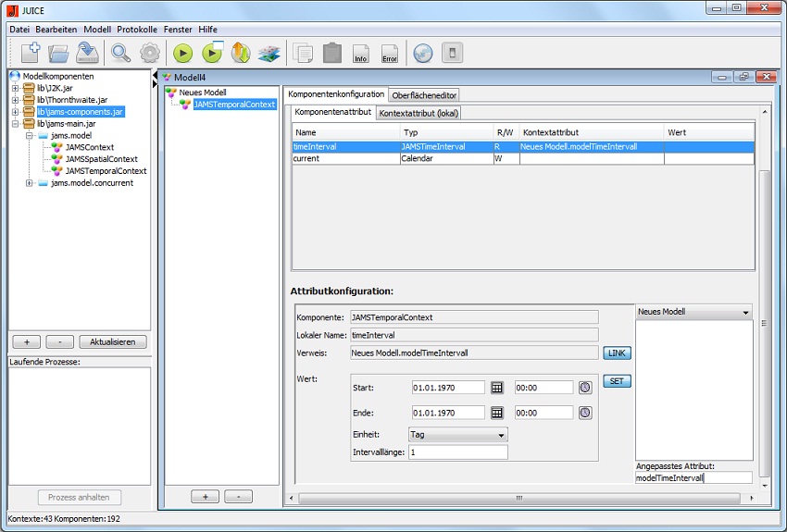Click the globe icon in toolbar
Image resolution: width=787 pixels, height=532 pixels.
[422, 54]
